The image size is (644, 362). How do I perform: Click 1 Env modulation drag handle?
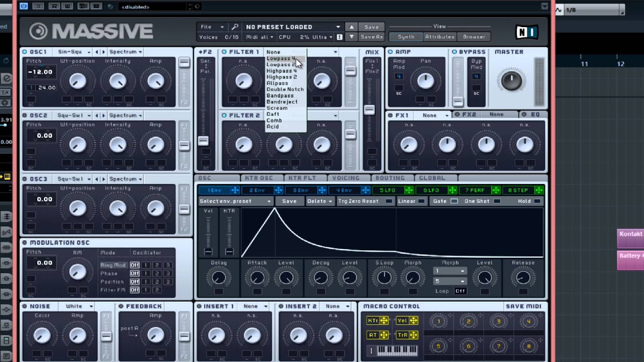pyautogui.click(x=235, y=190)
